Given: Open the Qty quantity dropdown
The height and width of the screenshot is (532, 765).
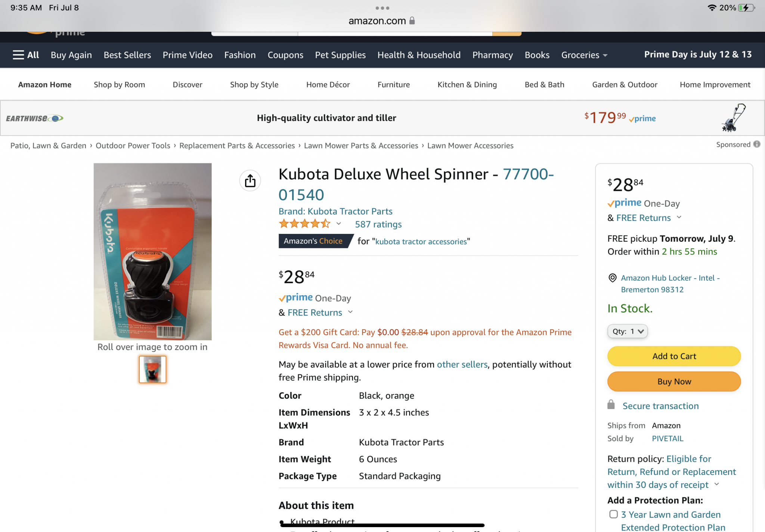Looking at the screenshot, I should (x=628, y=331).
